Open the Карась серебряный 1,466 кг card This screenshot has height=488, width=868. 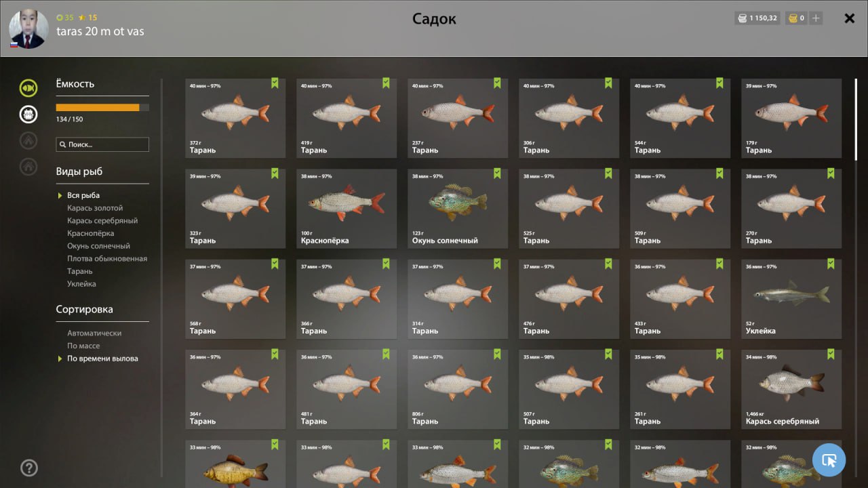pyautogui.click(x=791, y=390)
